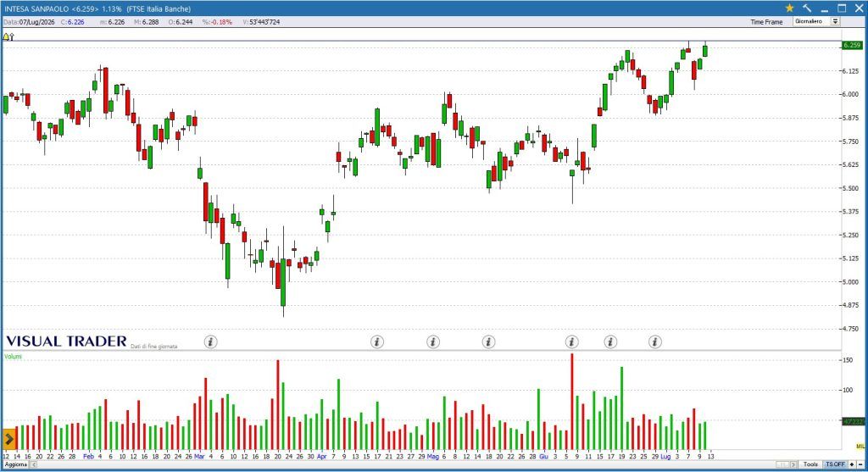868x472 pixels.
Task: Click the 6.000 price axis label
Action: coord(851,95)
